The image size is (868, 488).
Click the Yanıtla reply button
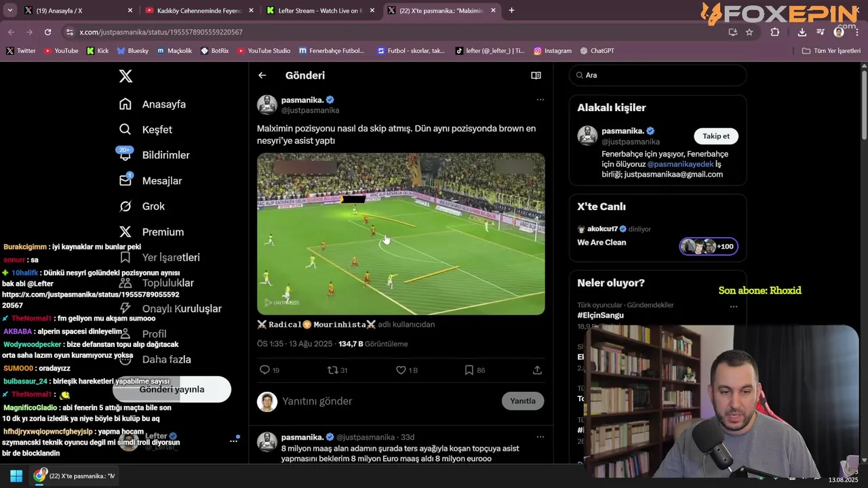pyautogui.click(x=523, y=401)
